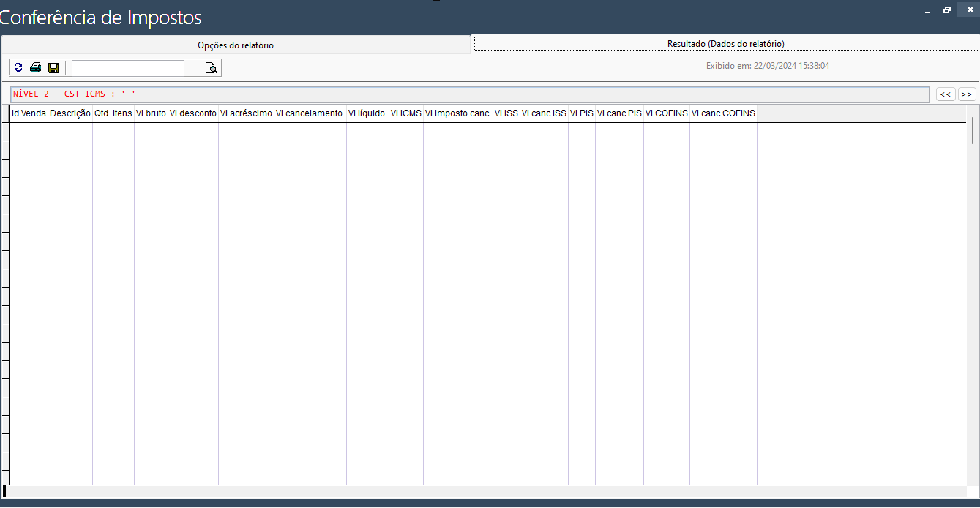
Task: Minimize the Conferência de Impostos window
Action: (927, 10)
